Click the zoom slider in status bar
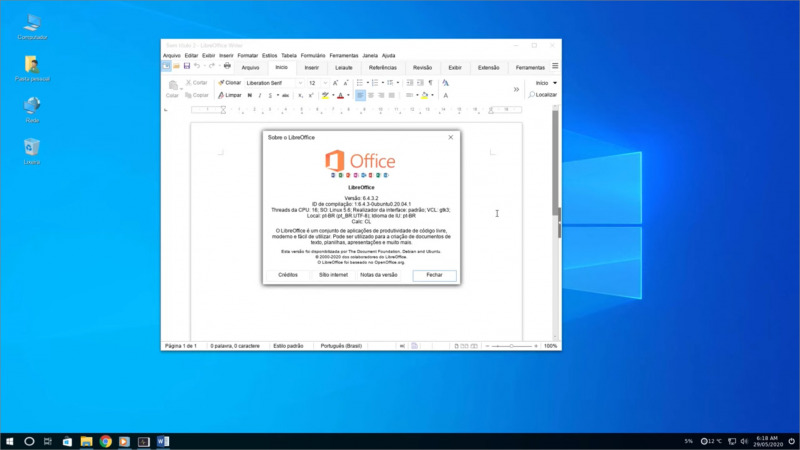Viewport: 800px width, 450px height. [512, 346]
